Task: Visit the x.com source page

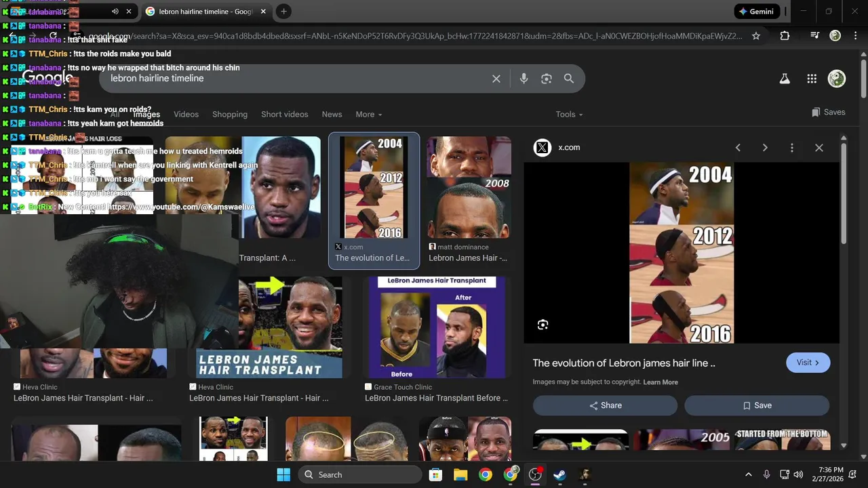Action: click(808, 363)
